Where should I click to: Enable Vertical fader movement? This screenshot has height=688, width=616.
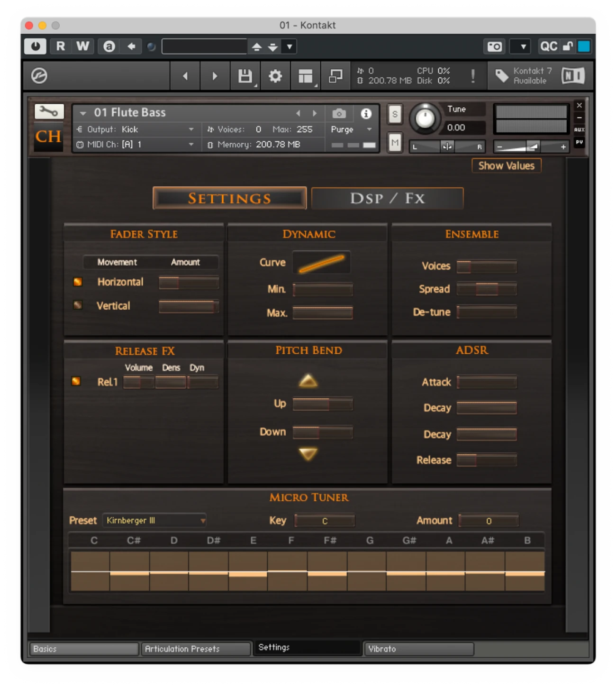point(78,305)
